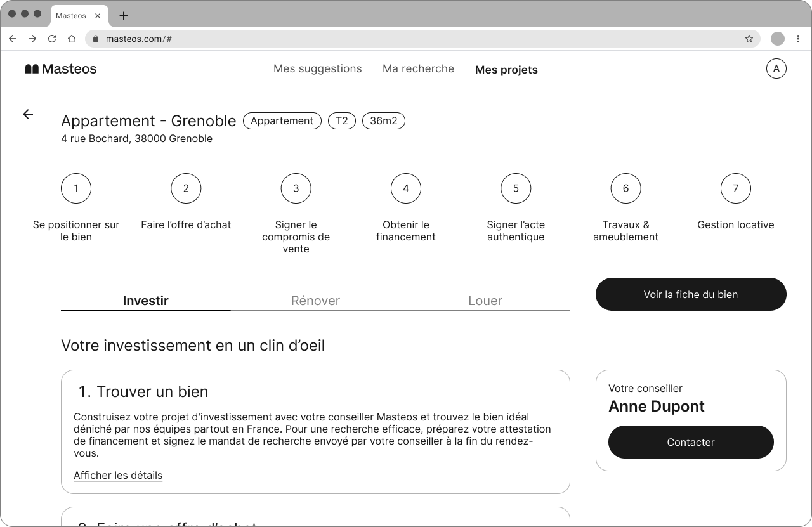Select step 6 circle in the timeline
This screenshot has width=812, height=527.
coord(626,188)
